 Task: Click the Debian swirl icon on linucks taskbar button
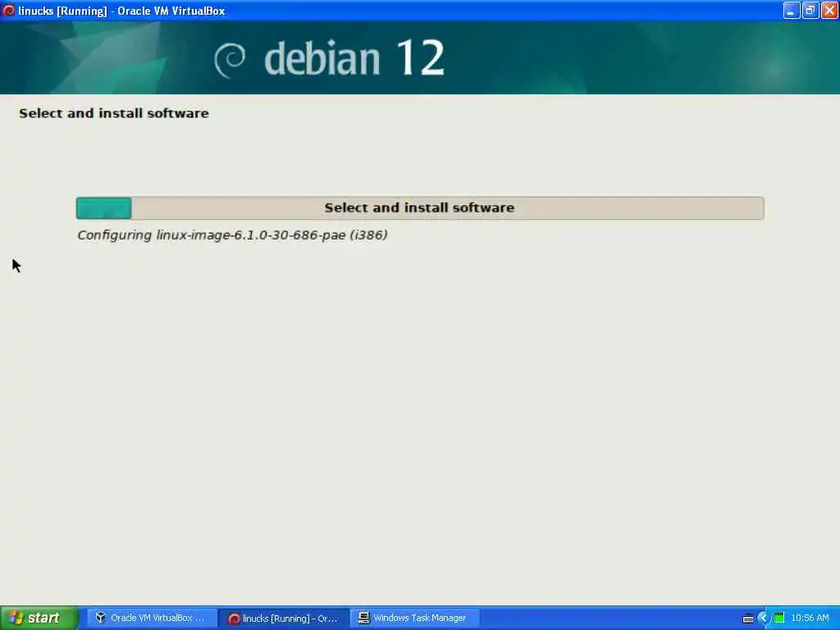(234, 619)
